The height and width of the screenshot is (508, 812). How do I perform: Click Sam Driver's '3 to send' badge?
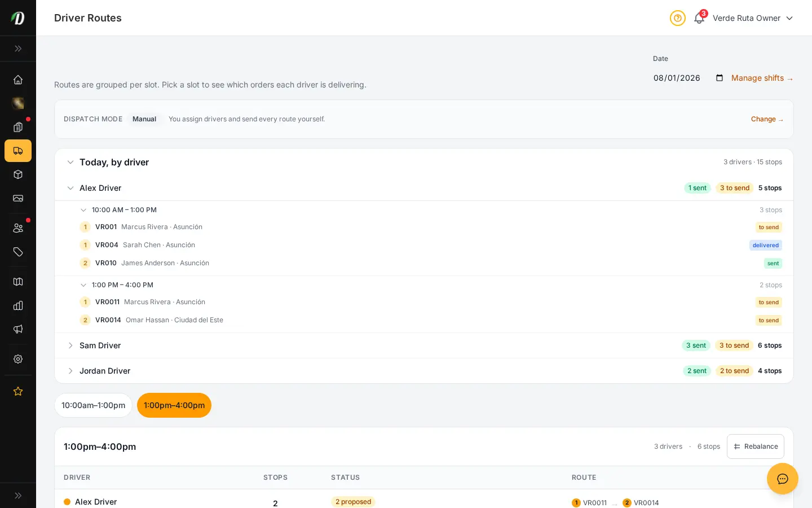[734, 345]
